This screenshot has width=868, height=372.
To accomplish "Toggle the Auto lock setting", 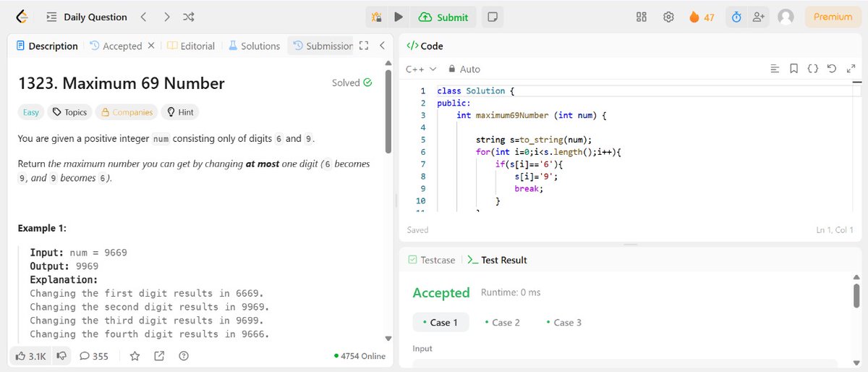I will (x=464, y=69).
